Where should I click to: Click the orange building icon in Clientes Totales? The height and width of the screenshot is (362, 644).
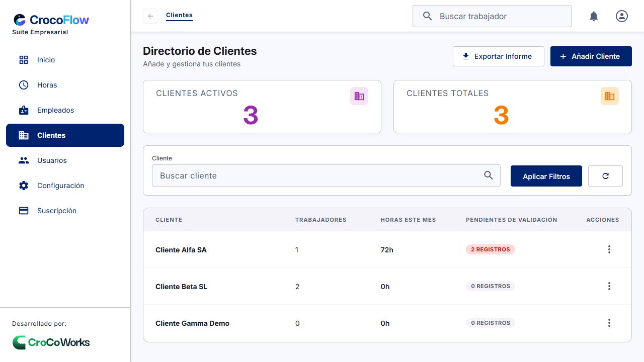[x=610, y=96]
